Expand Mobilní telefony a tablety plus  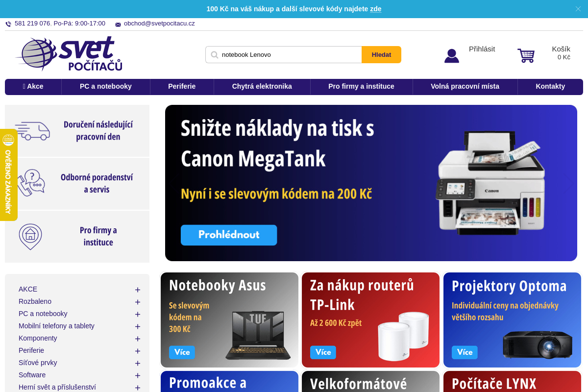pos(138,327)
